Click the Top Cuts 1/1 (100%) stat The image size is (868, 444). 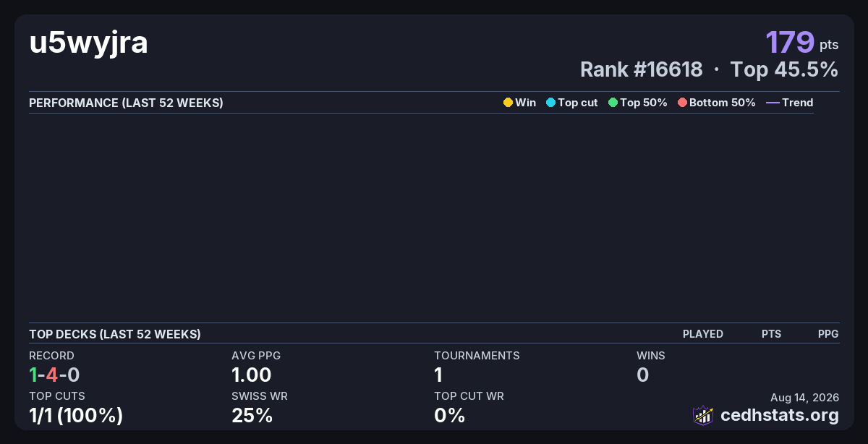click(76, 415)
